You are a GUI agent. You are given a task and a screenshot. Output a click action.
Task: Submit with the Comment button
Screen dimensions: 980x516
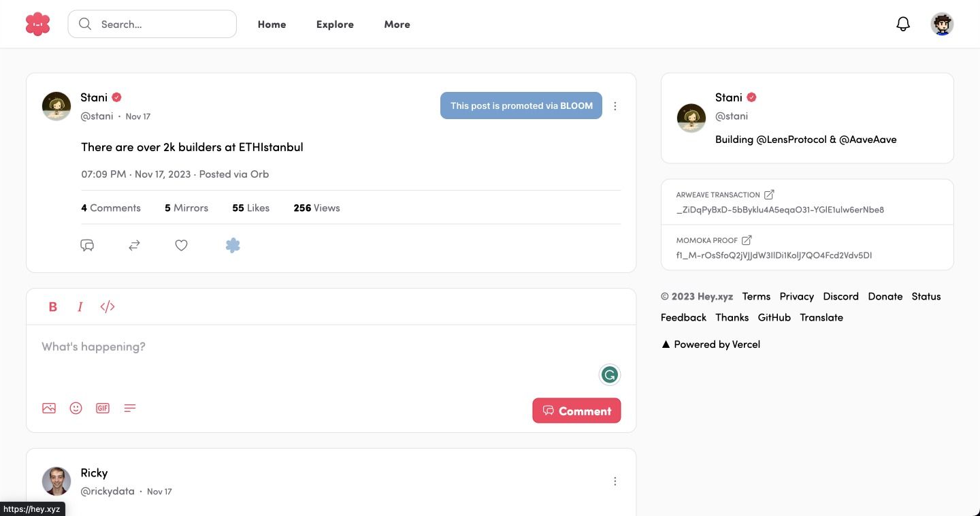click(576, 410)
